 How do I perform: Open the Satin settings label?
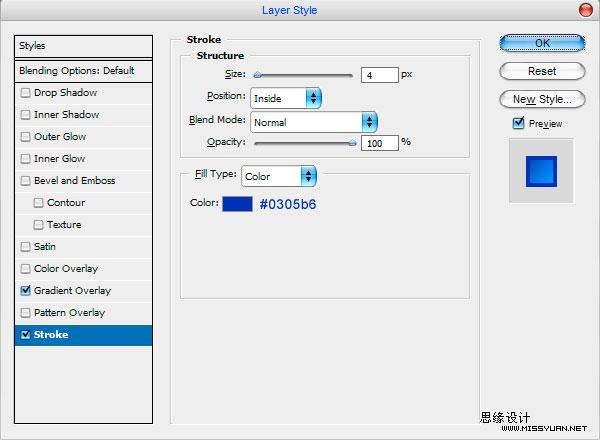click(45, 247)
